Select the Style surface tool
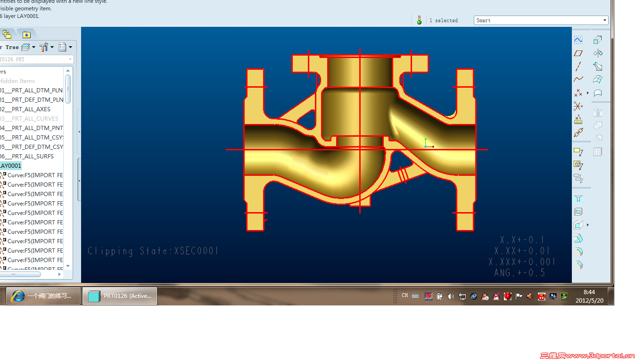This screenshot has height=362, width=644. click(598, 93)
